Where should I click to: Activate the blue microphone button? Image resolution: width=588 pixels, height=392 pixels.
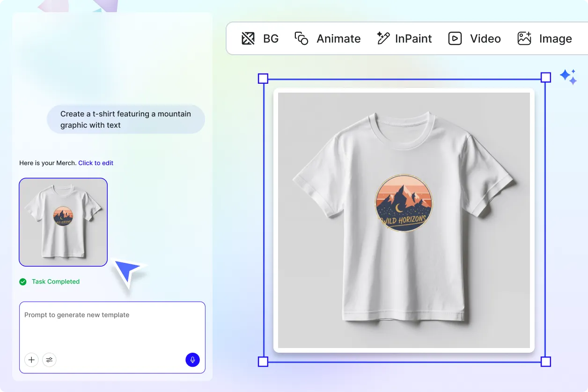tap(192, 360)
